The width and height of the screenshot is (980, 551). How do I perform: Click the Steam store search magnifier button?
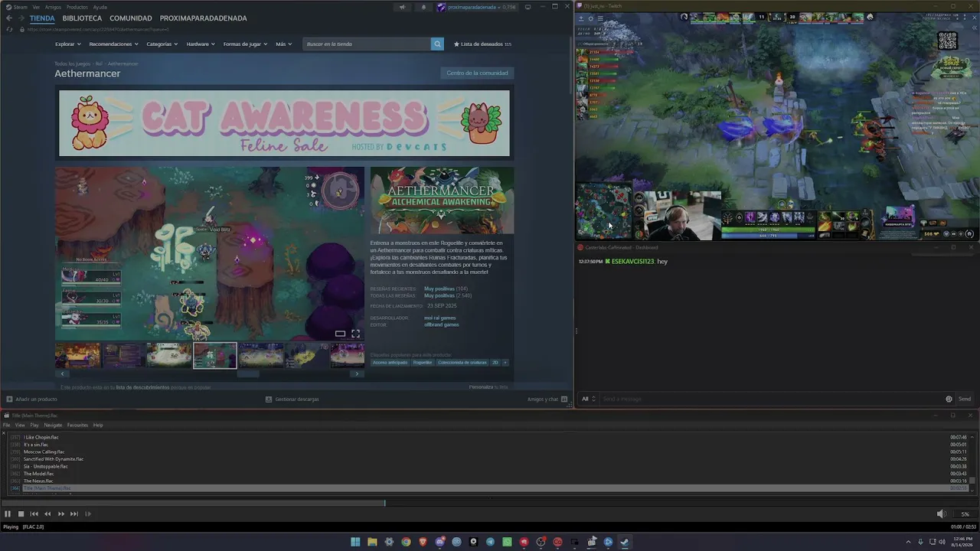pos(437,44)
